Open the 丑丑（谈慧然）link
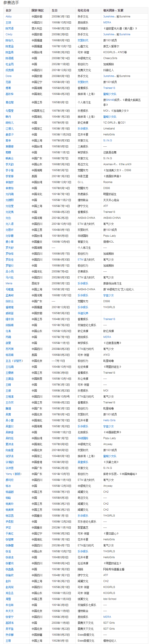The height and width of the screenshot is (644, 149). pyautogui.click(x=14, y=361)
